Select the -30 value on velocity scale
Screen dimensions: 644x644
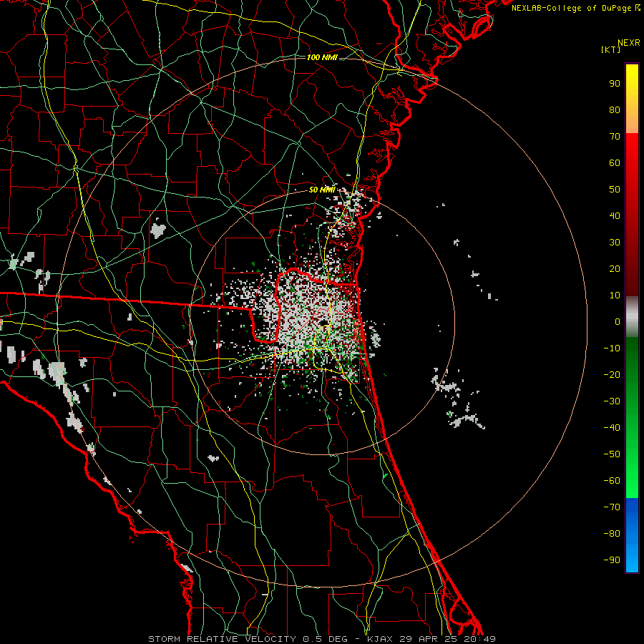coord(612,401)
